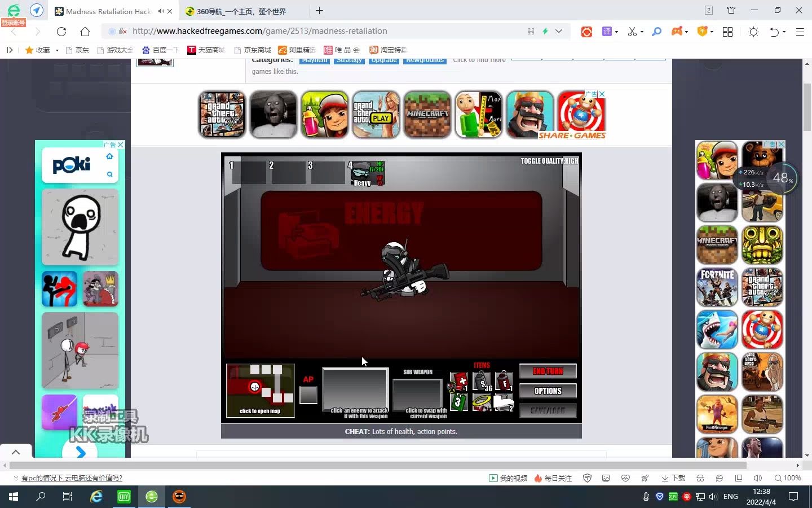Expand the scissors tool dropdown arrow
The width and height of the screenshot is (812, 508).
click(642, 32)
